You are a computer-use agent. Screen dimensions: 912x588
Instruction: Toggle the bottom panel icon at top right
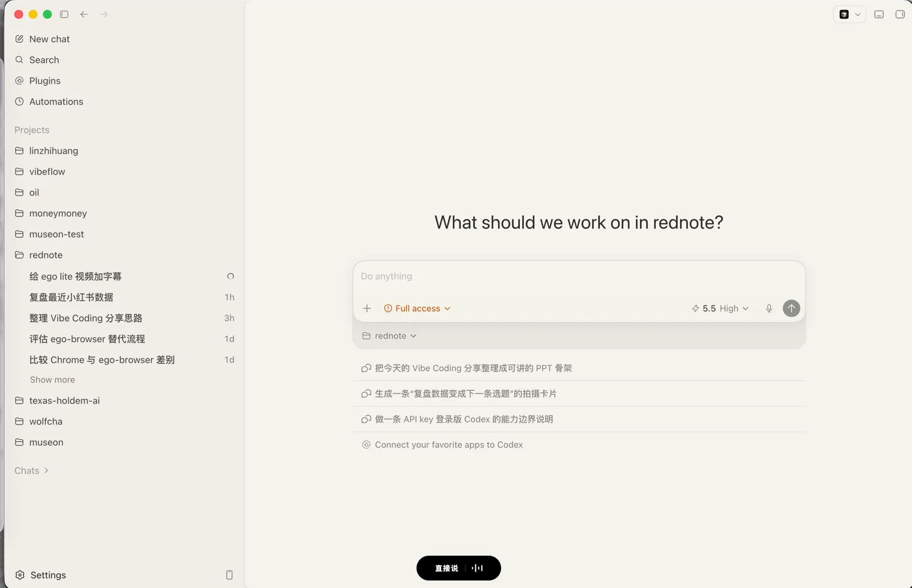coord(879,14)
